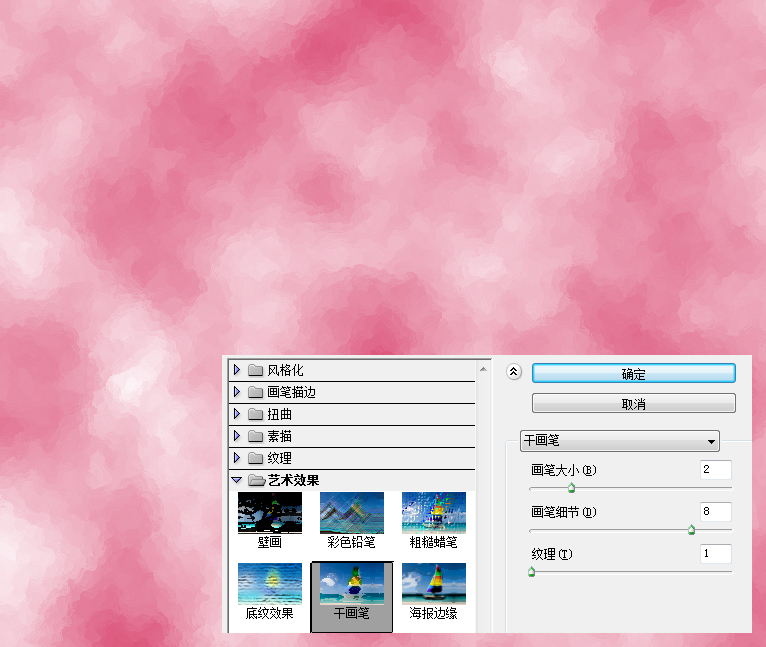766x647 pixels.
Task: Click the 画笔大小 (B) label
Action: (564, 470)
